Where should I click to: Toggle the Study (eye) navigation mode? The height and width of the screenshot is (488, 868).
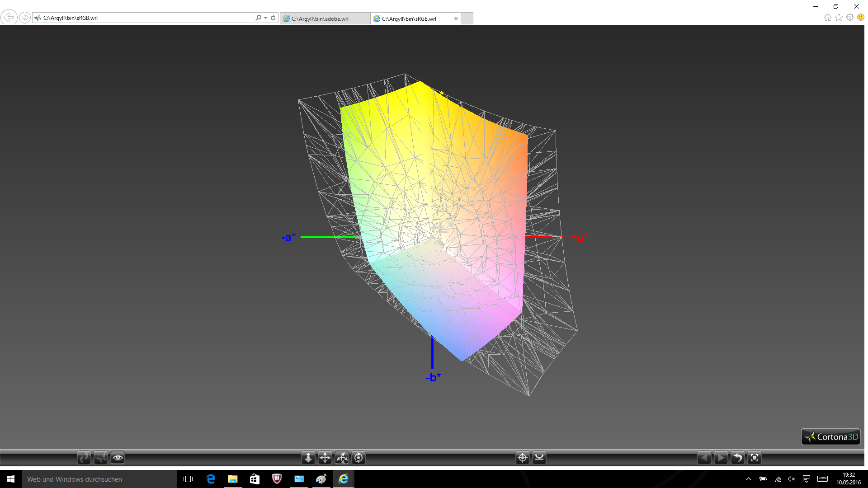118,458
